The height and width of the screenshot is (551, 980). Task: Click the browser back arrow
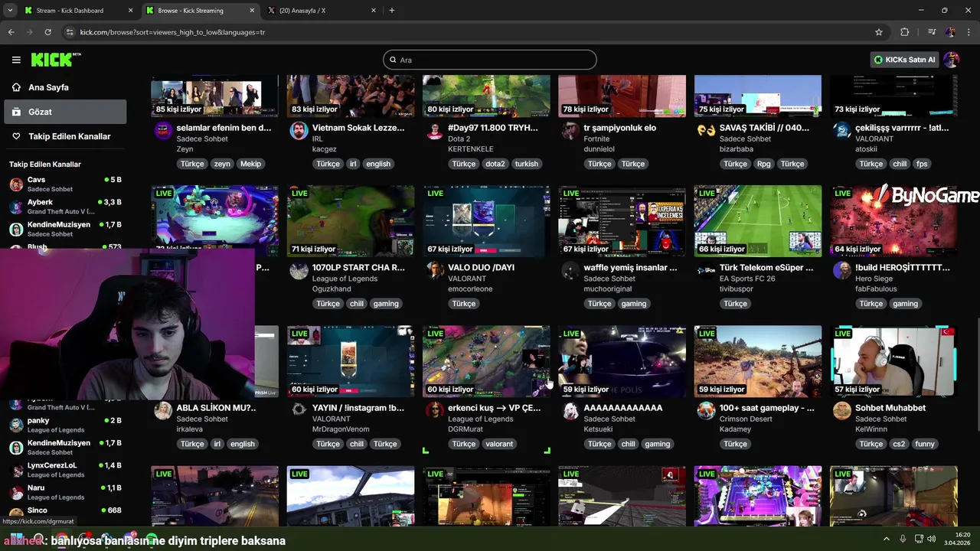[11, 32]
